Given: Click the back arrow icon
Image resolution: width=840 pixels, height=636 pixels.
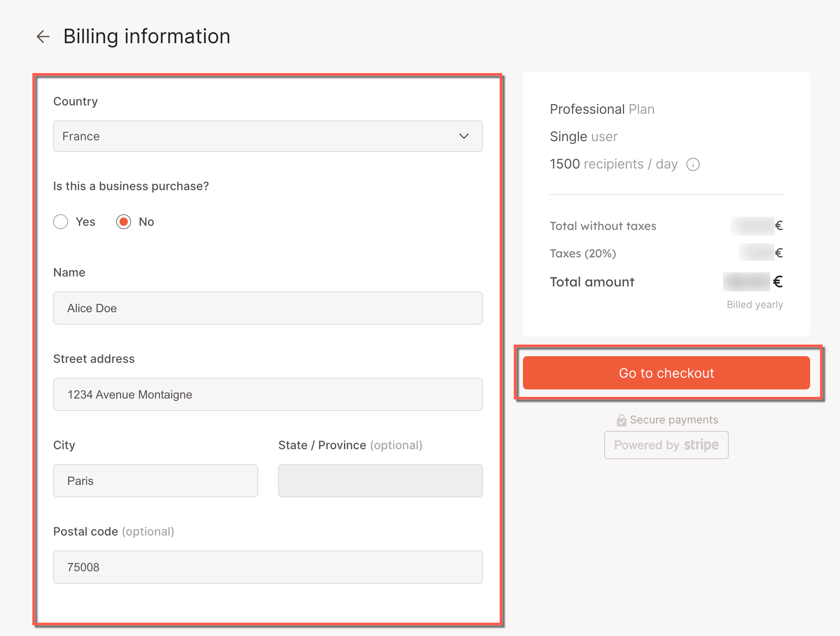Looking at the screenshot, I should 43,37.
